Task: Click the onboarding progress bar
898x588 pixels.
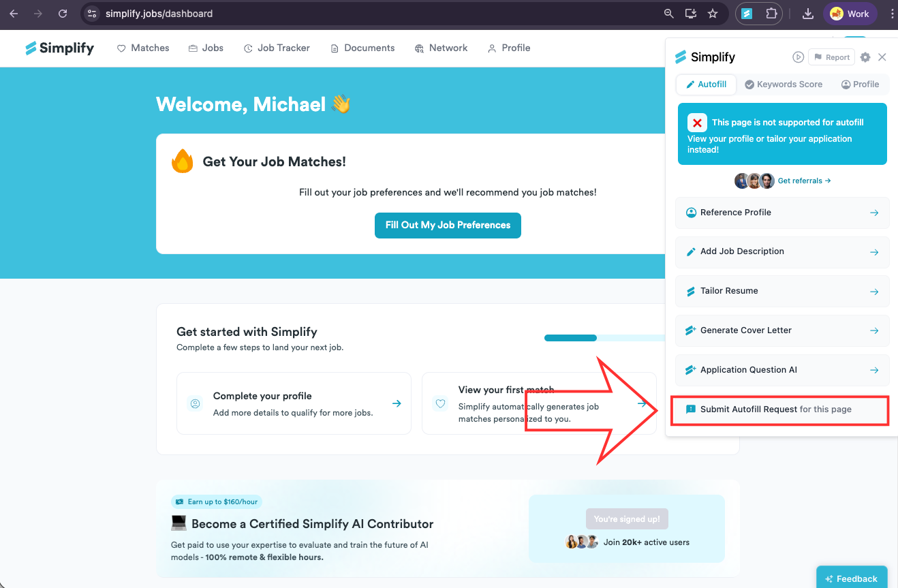Action: click(604, 338)
